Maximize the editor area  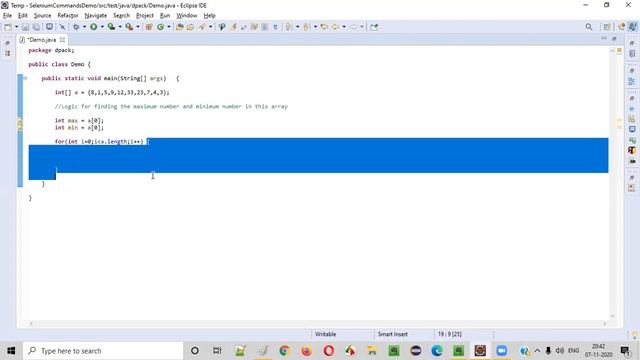pos(614,38)
